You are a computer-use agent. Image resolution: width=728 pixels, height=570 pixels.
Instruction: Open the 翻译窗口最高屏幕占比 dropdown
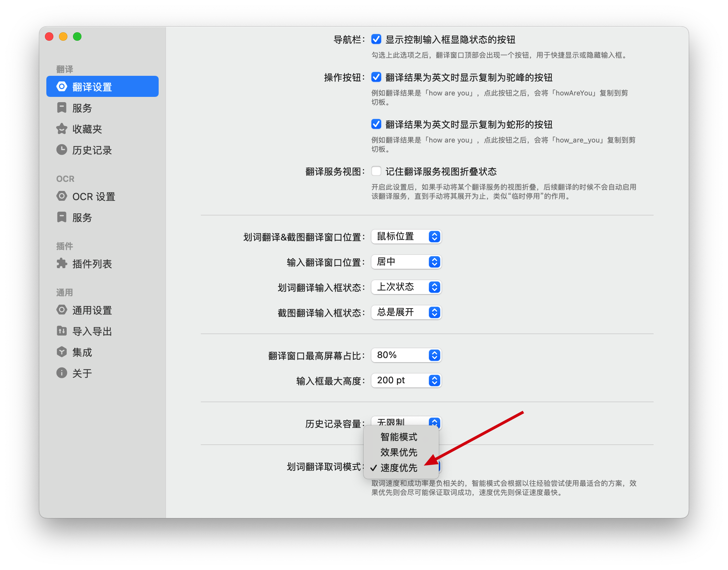tap(406, 355)
